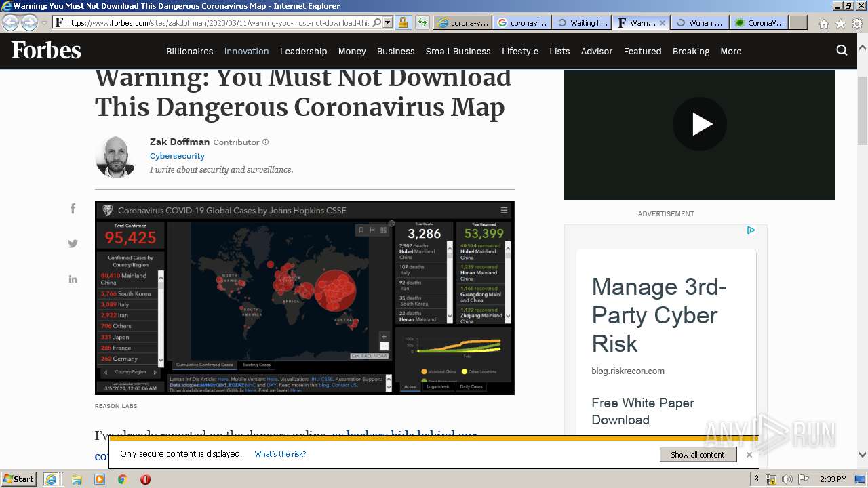Switch to the CoronaV... tab
This screenshot has height=488, width=868.
[x=759, y=22]
